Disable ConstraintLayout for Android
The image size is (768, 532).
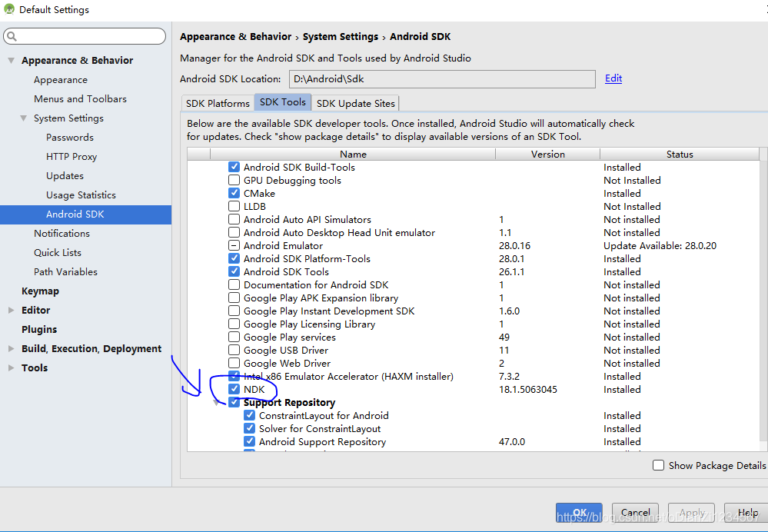click(249, 415)
